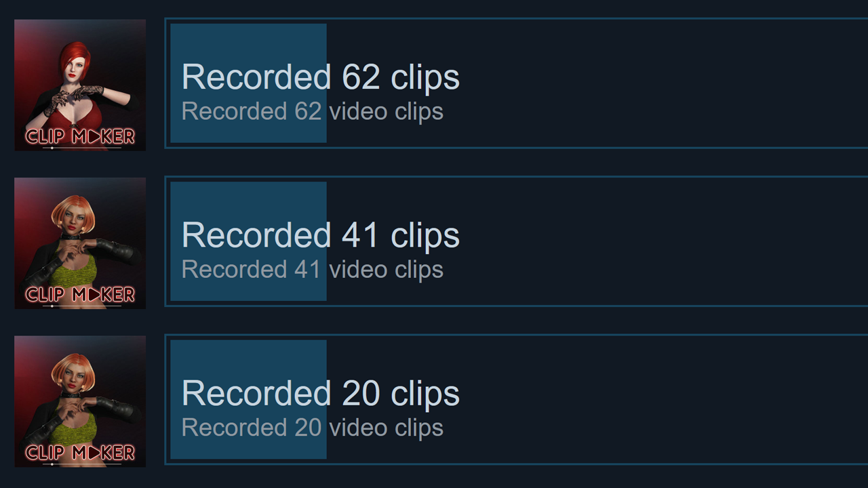The width and height of the screenshot is (868, 488).
Task: Click the blue progress fill in the 20 clips row
Action: [248, 400]
